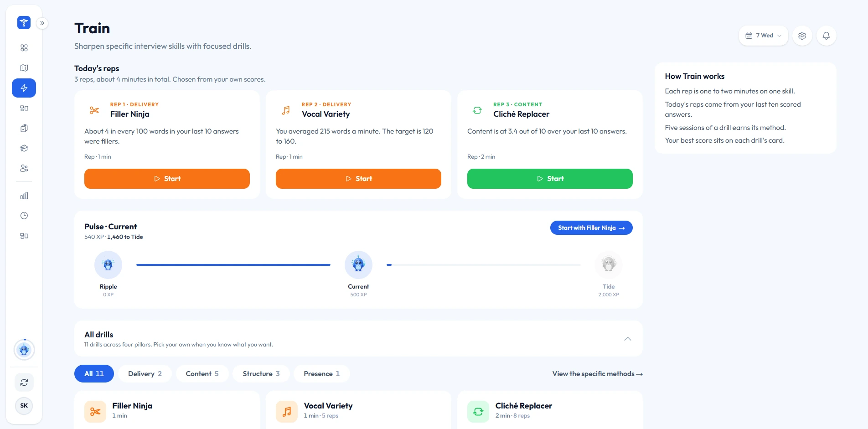This screenshot has height=429, width=868.
Task: Click the progress bar from Current to Tide
Action: [484, 265]
